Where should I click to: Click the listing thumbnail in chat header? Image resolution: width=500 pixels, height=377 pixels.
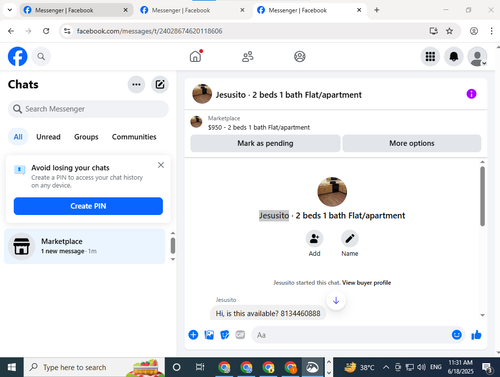pos(202,94)
